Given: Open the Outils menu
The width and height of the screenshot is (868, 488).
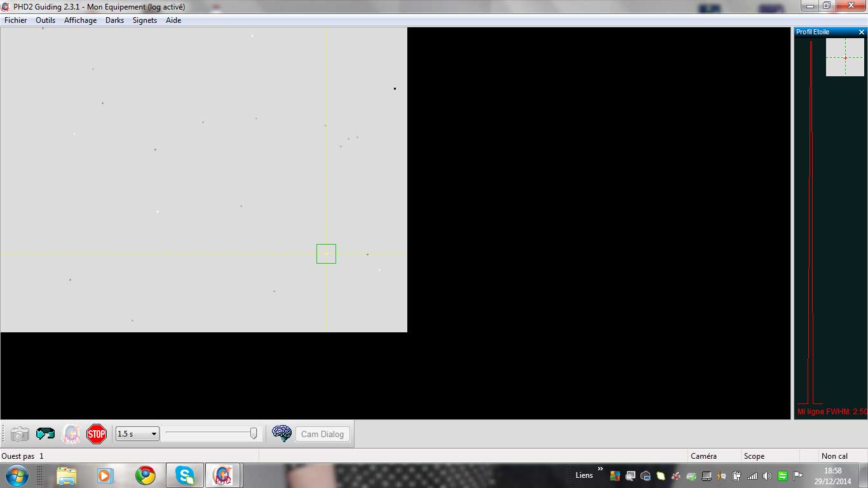Looking at the screenshot, I should [46, 20].
